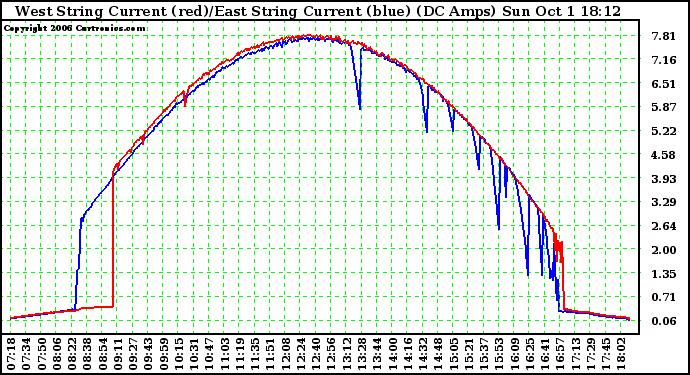Click the 2.00 y-axis label
The image size is (690, 375).
tap(664, 250)
